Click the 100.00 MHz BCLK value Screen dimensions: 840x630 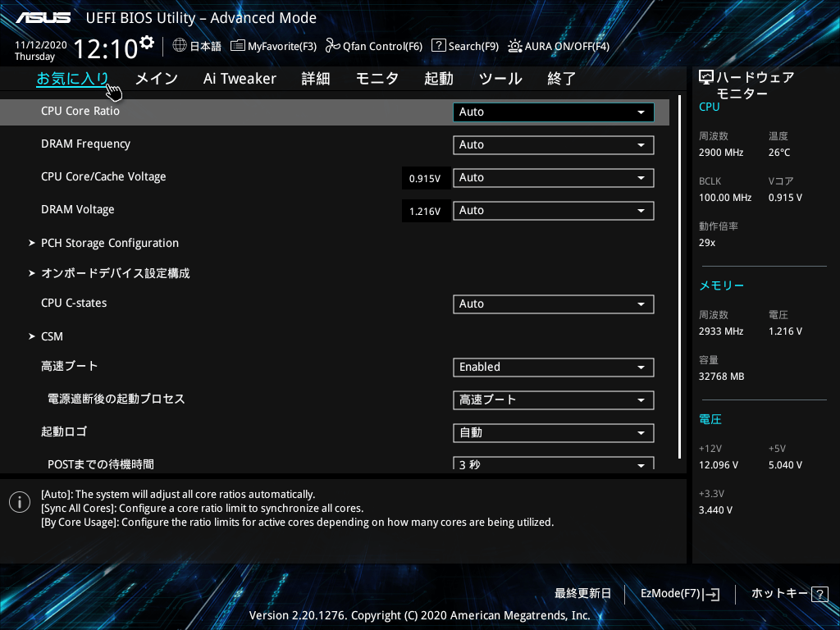(725, 197)
